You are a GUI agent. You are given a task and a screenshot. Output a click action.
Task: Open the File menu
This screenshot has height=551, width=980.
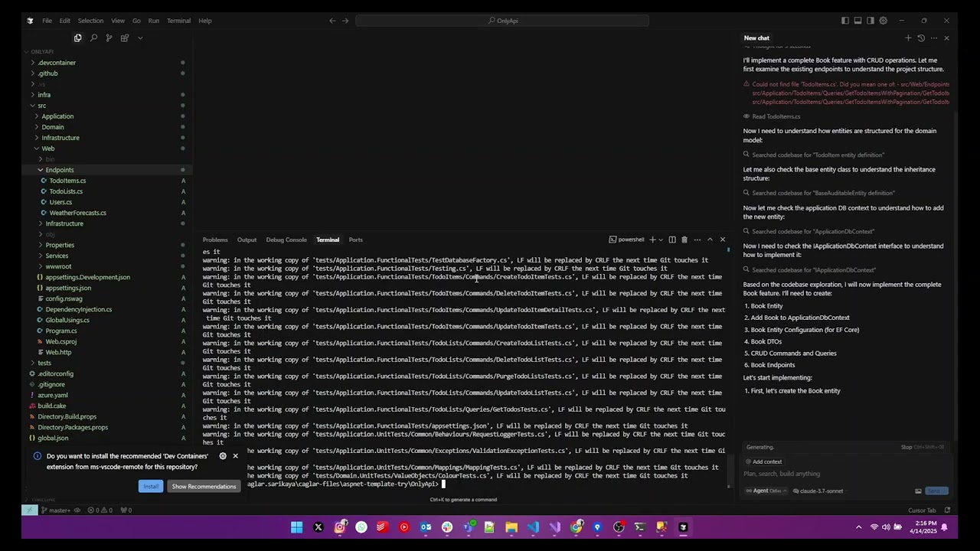47,21
